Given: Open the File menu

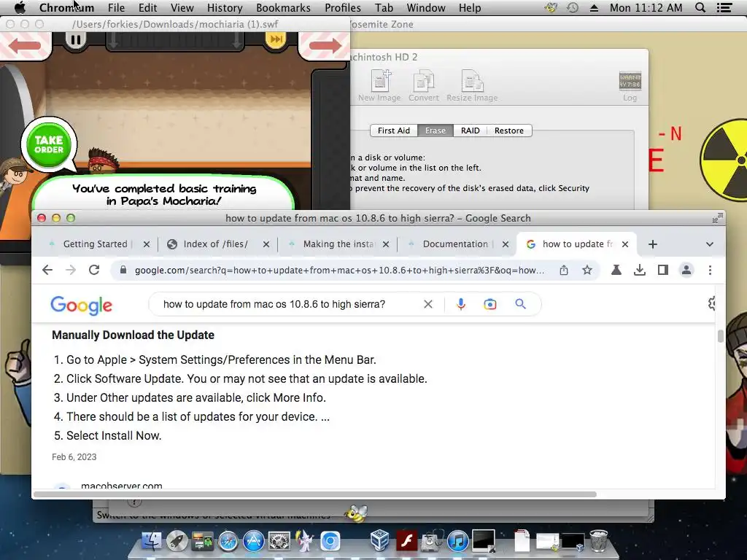Looking at the screenshot, I should coord(116,7).
